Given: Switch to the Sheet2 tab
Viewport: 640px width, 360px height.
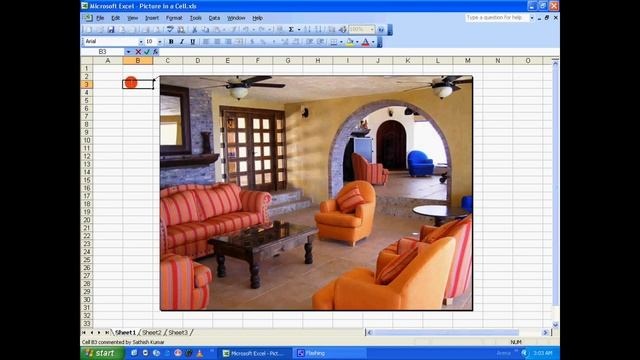Looking at the screenshot, I should (151, 333).
